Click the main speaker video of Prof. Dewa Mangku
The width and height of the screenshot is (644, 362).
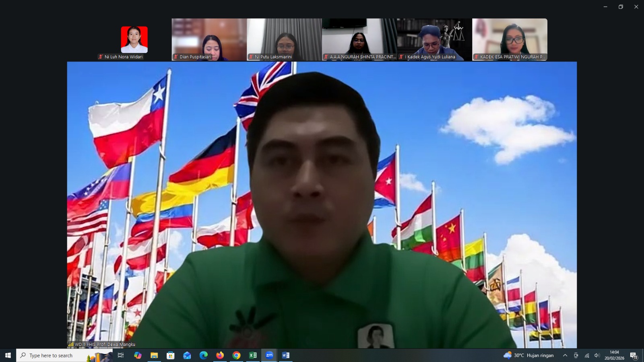(x=322, y=205)
